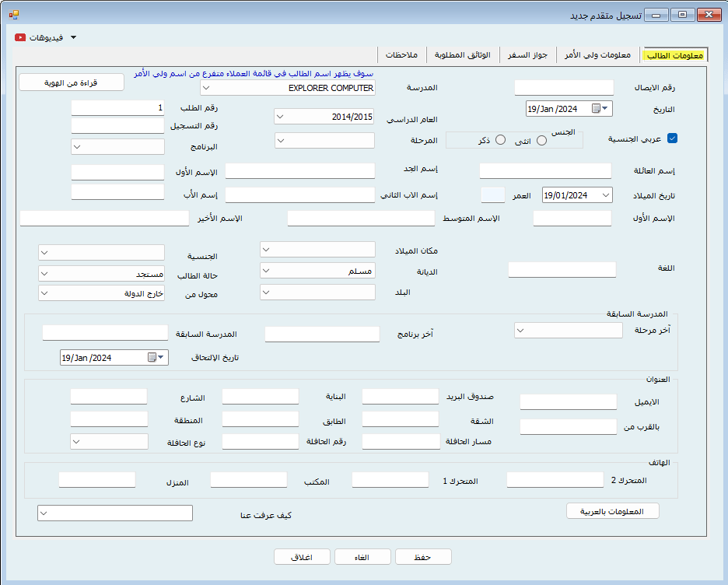Focus the إسم العائلة input field
Viewport: 728px width, 585px height.
[545, 170]
